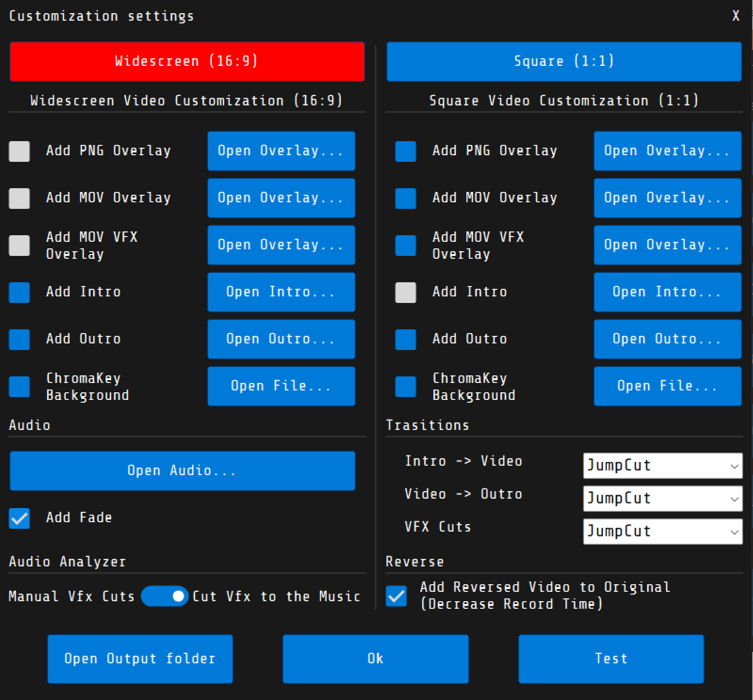Toggle widescreen Add Outro checkbox

(19, 339)
